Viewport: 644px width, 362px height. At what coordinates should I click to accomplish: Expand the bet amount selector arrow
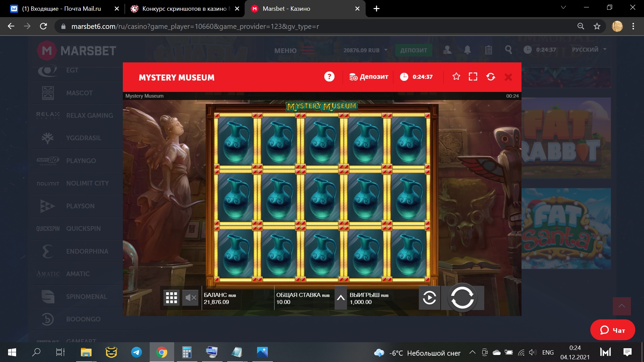[x=341, y=298]
